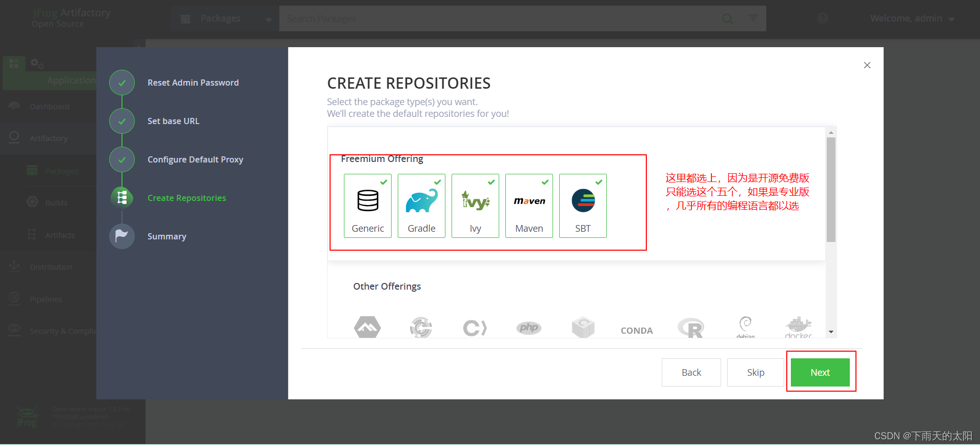Viewport: 980px width, 446px height.
Task: Open the Reset Admin Password step
Action: point(193,83)
